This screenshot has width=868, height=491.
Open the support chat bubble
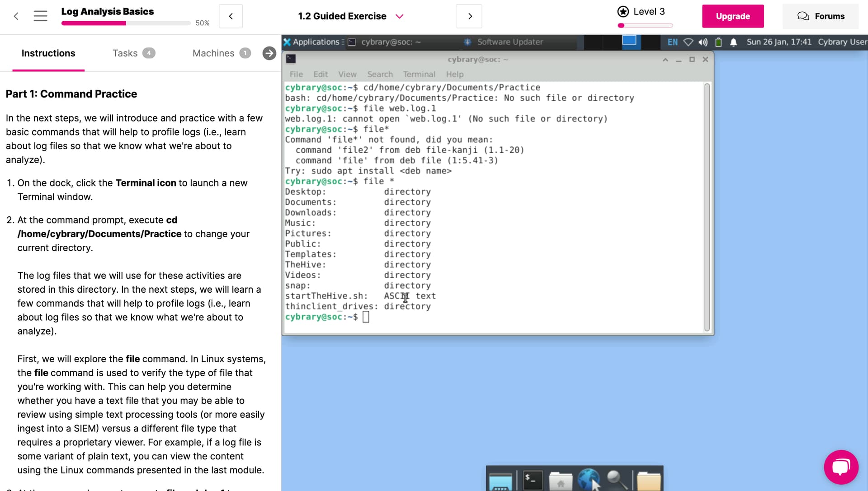[x=841, y=467]
